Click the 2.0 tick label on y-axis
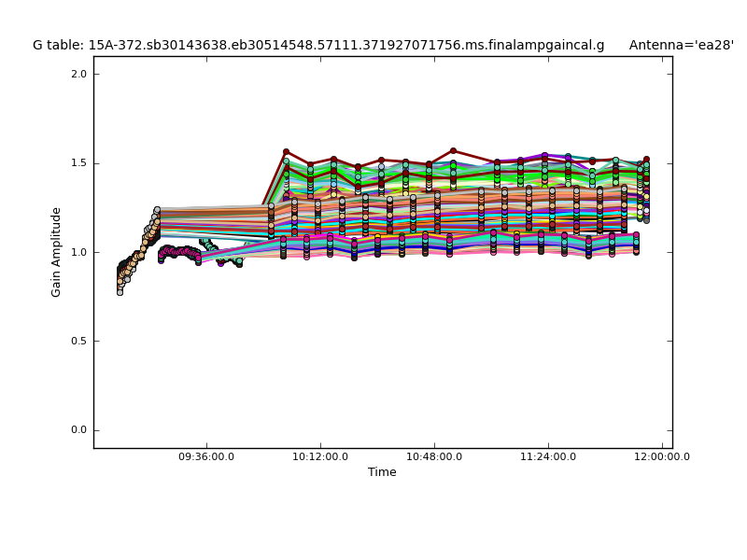The image size is (747, 560). 78,75
